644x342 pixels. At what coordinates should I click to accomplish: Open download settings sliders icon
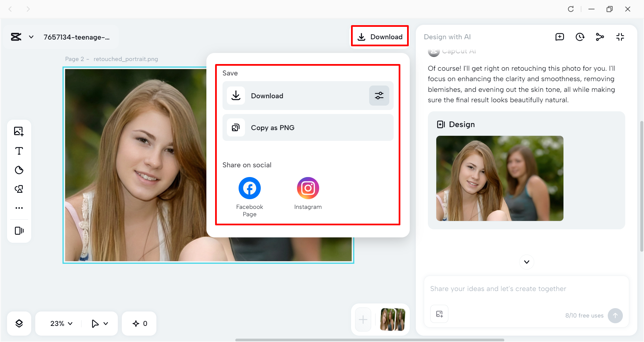click(379, 96)
